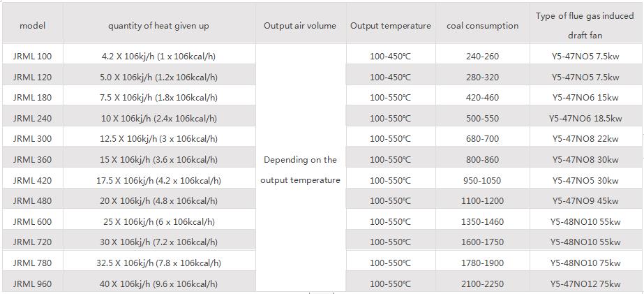Click the 'Output temperature' column header

[391, 26]
